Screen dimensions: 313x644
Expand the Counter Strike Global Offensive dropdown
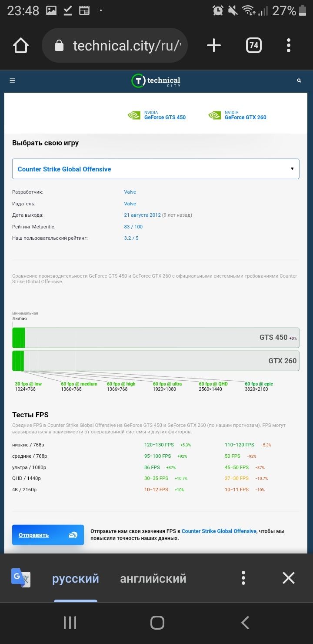[x=156, y=169]
